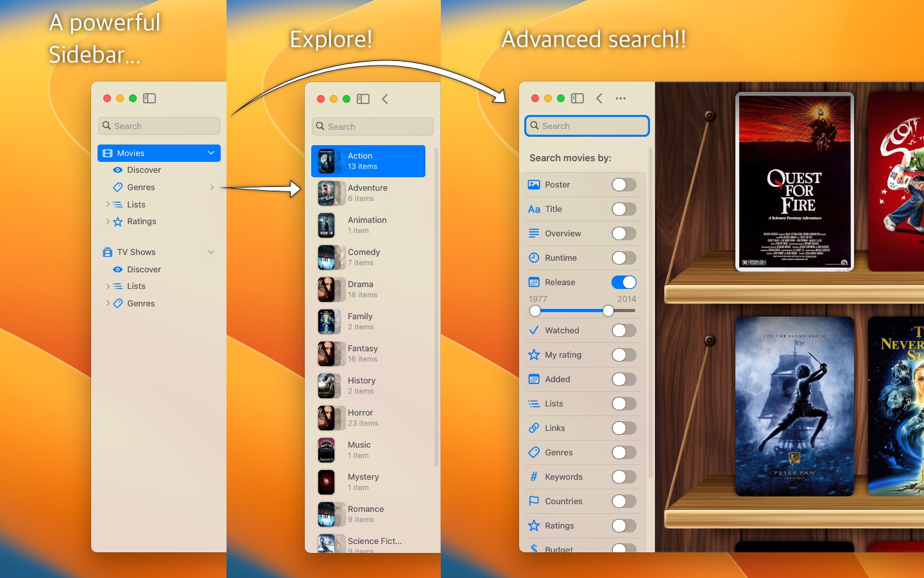Open the Mystery genre row
Image resolution: width=924 pixels, height=578 pixels.
coord(368,482)
